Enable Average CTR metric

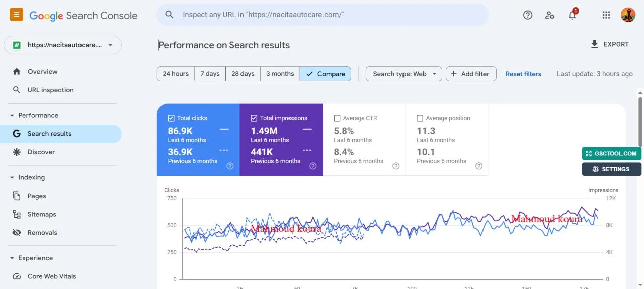(337, 118)
